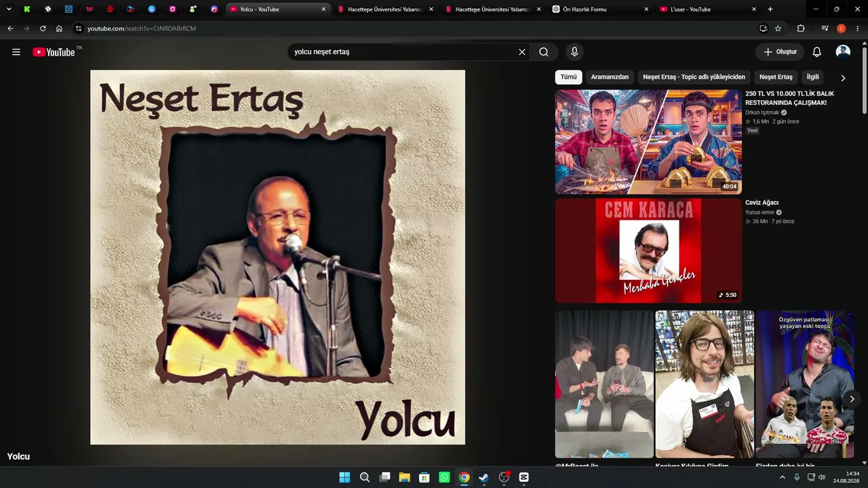Open the Oluştur create menu

click(x=780, y=52)
